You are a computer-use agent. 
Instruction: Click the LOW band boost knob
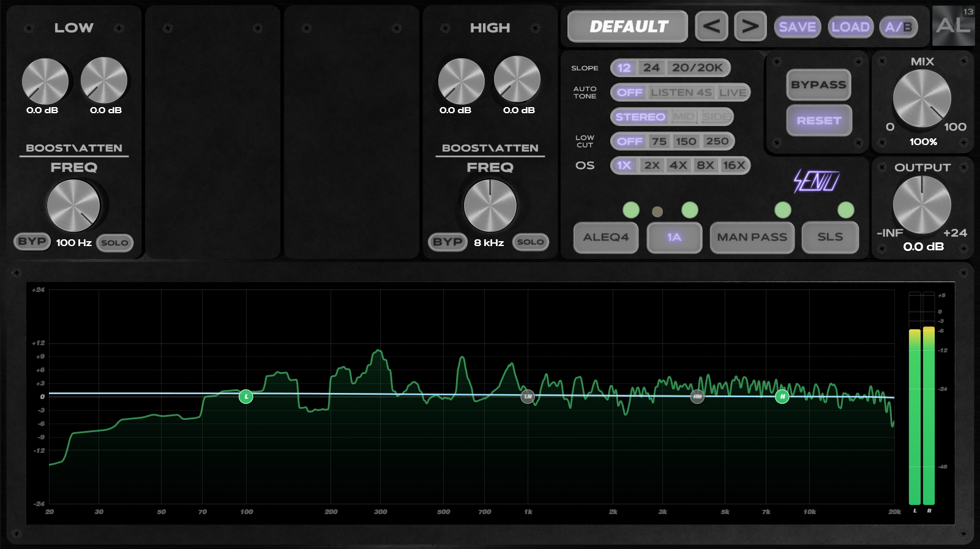tap(45, 81)
